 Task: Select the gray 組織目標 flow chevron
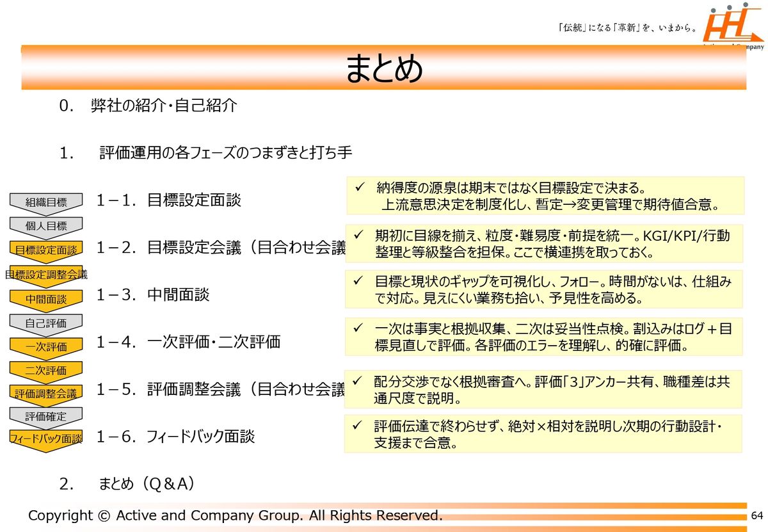[46, 202]
